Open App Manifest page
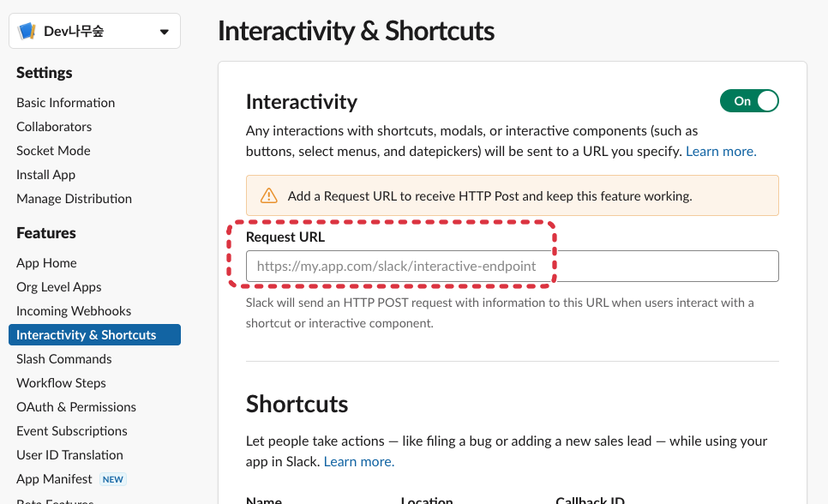Image resolution: width=828 pixels, height=504 pixels. pyautogui.click(x=54, y=479)
